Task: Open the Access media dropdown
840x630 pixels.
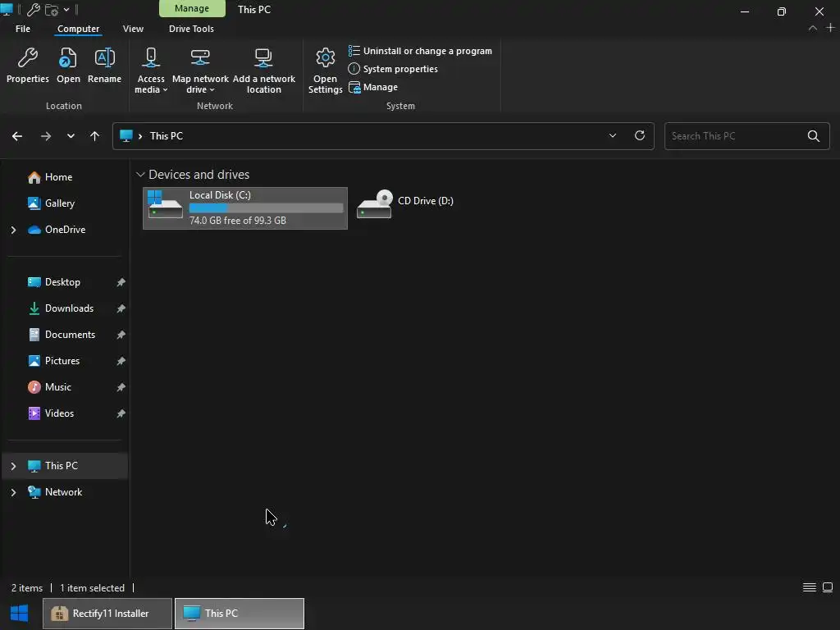Action: (151, 71)
